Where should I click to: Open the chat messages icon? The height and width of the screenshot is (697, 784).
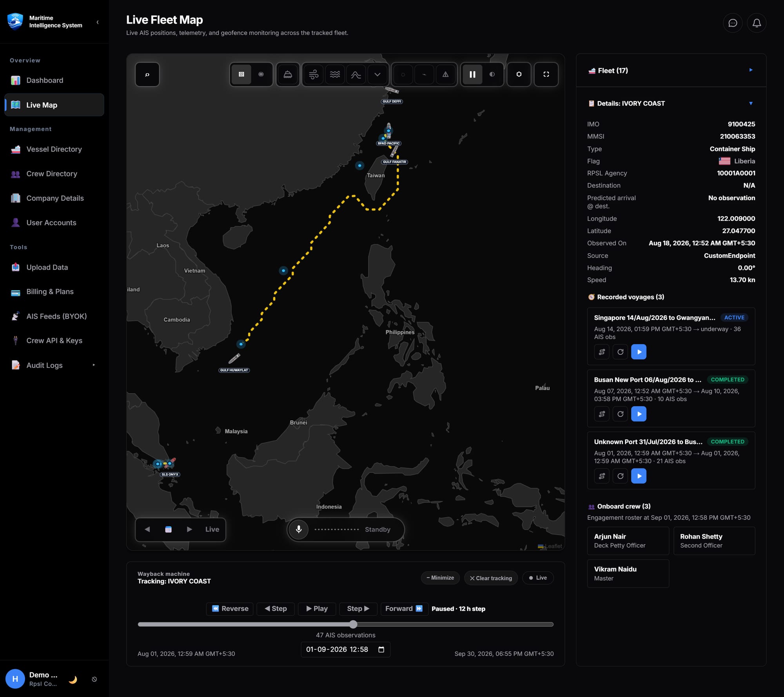click(x=733, y=23)
